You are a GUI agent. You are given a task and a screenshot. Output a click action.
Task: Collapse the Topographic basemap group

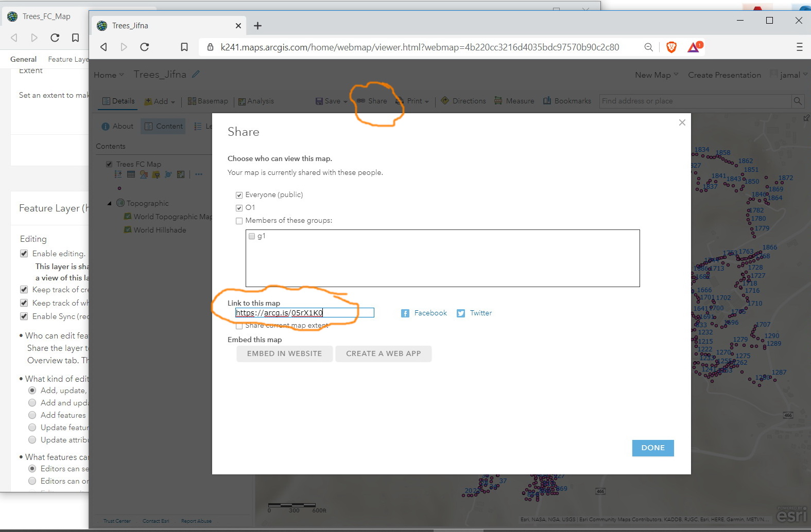click(x=109, y=203)
